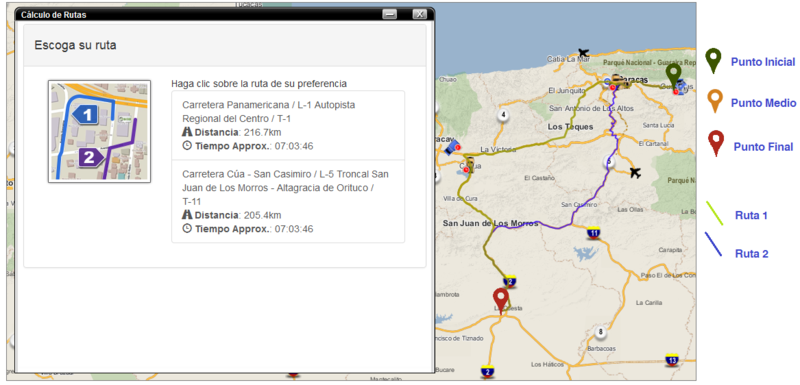This screenshot has height=385, width=800.
Task: Click the airplane icon near Catia La Mar
Action: click(584, 52)
